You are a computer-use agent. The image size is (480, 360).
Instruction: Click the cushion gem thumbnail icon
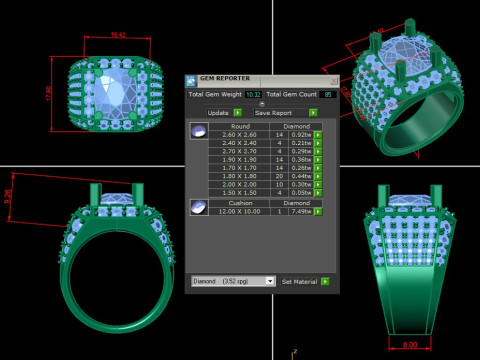pyautogui.click(x=199, y=207)
